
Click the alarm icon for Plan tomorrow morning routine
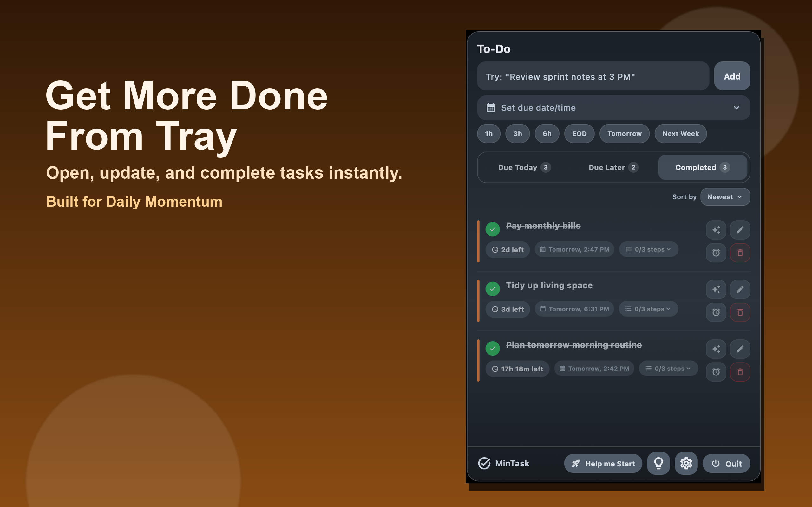point(716,372)
